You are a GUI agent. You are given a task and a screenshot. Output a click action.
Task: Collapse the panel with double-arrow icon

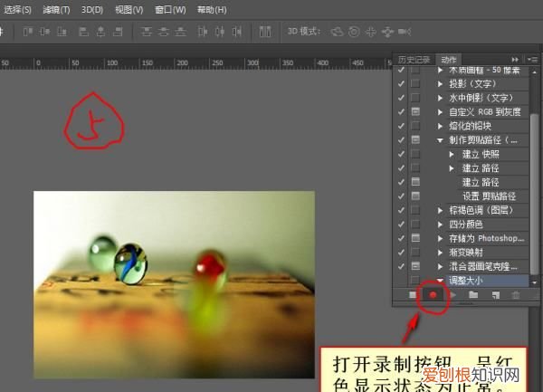click(515, 60)
